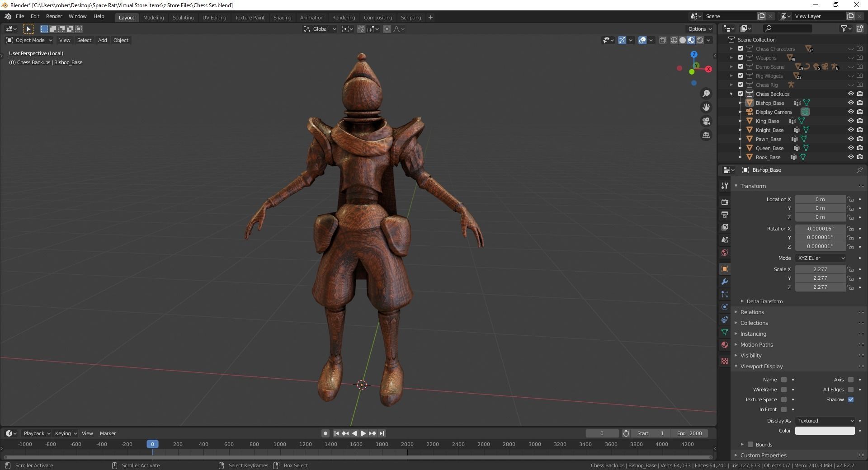Open the World properties tab
Screen dimensions: 868x470
(x=725, y=253)
